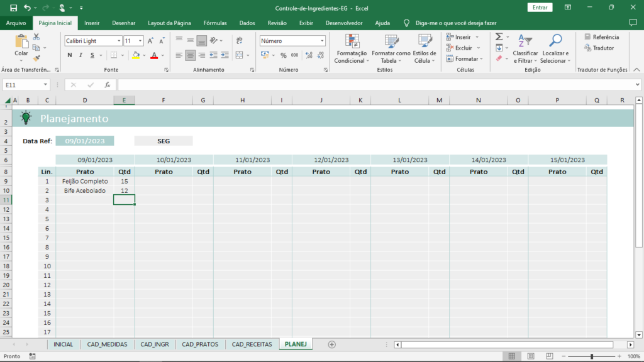Click the Cut scissors icon

pyautogui.click(x=36, y=38)
